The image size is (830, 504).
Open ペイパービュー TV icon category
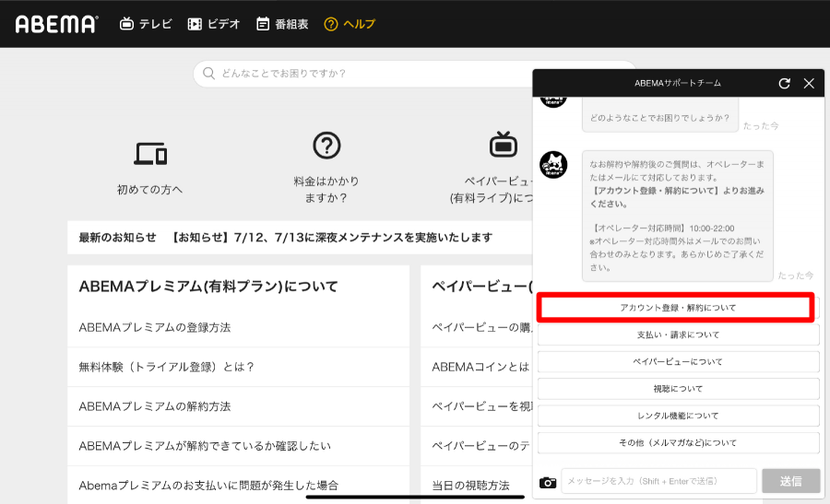tap(503, 145)
